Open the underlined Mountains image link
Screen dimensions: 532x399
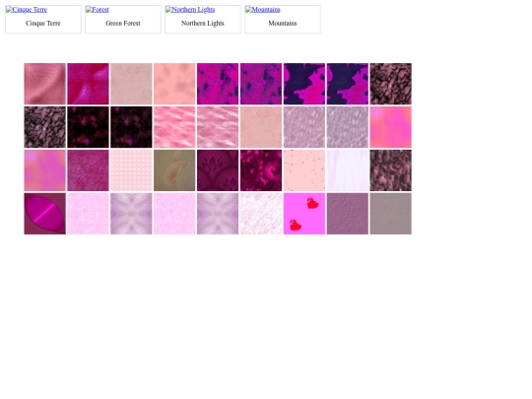tap(263, 10)
